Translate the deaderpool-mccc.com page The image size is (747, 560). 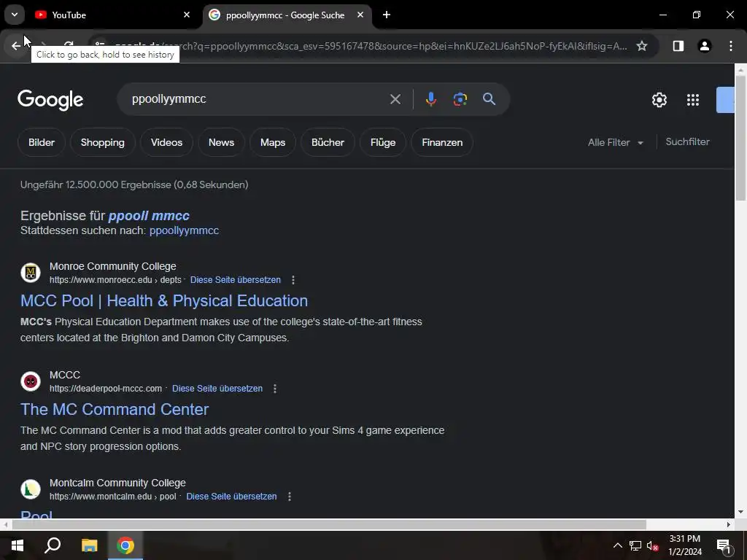coord(217,389)
